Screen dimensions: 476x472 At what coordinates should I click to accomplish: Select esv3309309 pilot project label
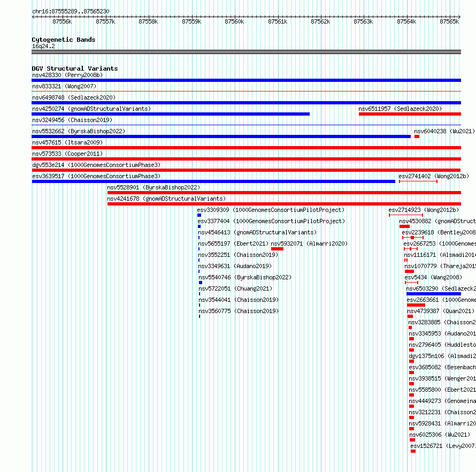(x=271, y=210)
